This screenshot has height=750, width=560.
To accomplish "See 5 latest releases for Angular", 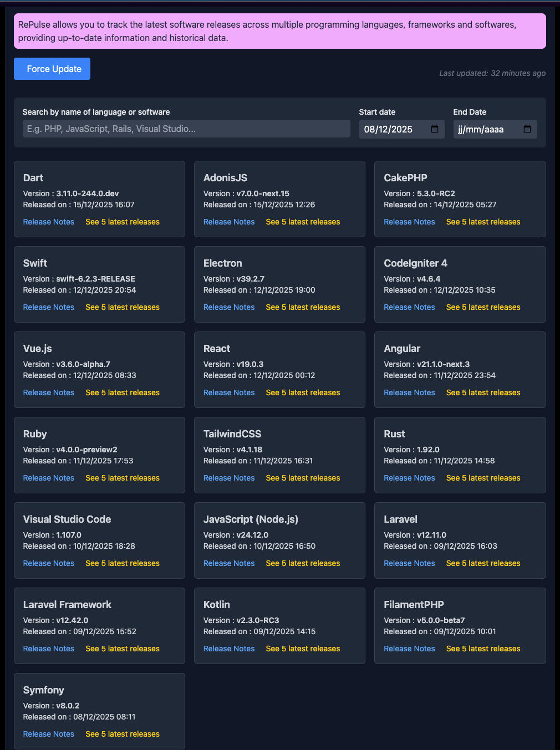I will 483,392.
